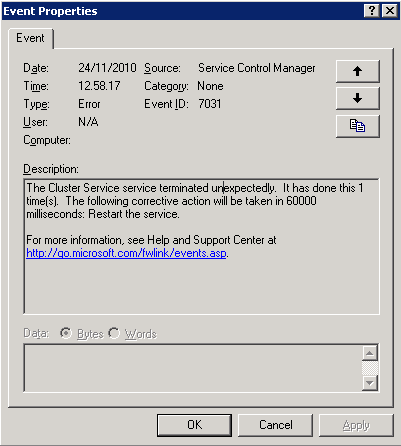The width and height of the screenshot is (401, 446).
Task: Go to previous event with up arrow
Action: tap(358, 71)
